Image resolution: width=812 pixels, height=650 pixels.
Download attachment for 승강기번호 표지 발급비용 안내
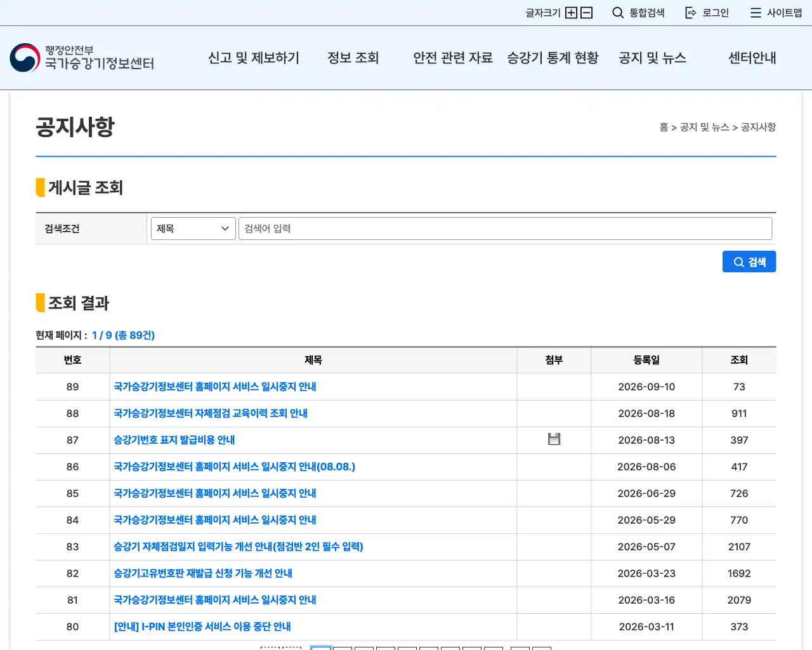click(x=554, y=439)
